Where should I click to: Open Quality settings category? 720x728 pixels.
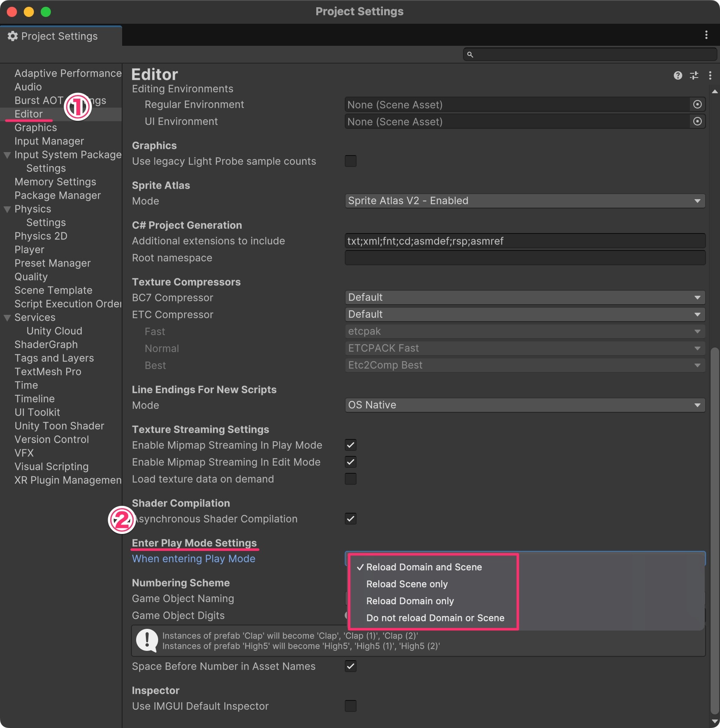[31, 277]
